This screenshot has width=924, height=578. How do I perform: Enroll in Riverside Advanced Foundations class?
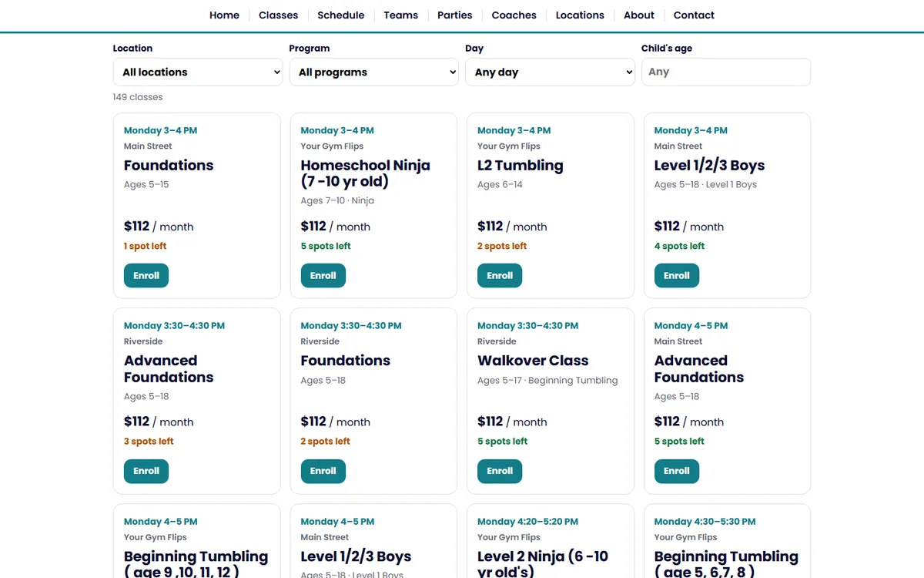pos(146,471)
